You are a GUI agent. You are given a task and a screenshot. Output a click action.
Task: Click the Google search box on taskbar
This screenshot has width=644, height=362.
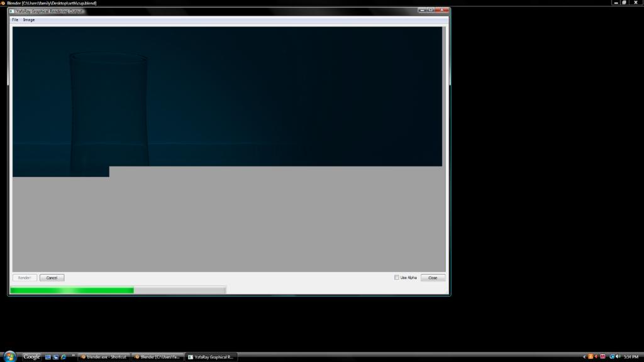31,357
